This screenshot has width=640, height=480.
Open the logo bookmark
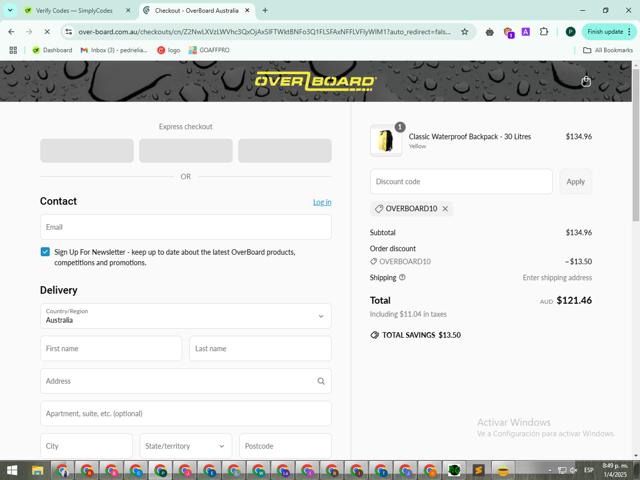169,50
